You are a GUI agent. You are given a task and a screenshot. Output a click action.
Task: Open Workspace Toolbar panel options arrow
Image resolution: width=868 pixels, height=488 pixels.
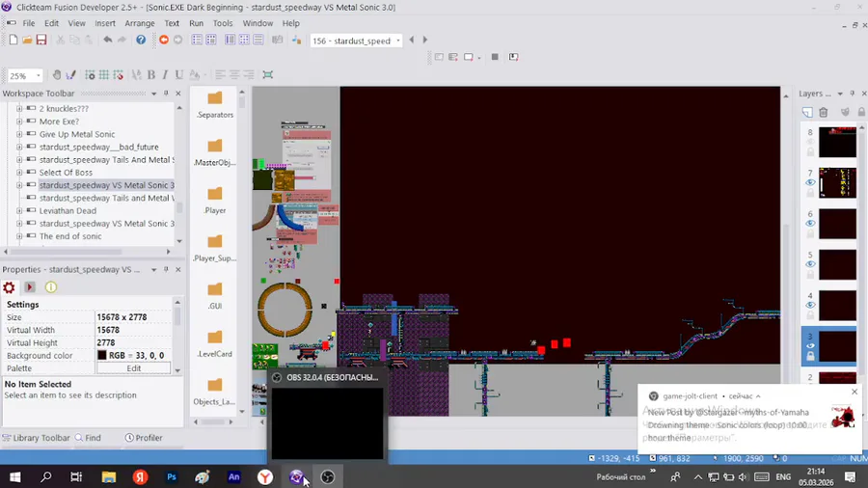[154, 94]
